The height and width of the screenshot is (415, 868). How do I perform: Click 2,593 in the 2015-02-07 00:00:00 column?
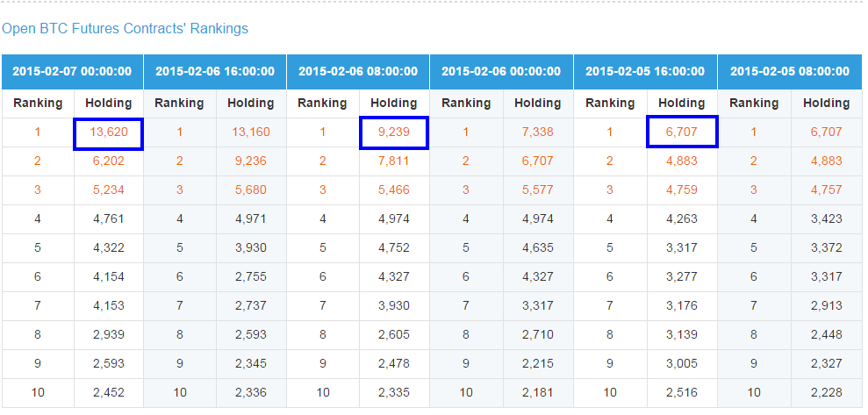(109, 363)
